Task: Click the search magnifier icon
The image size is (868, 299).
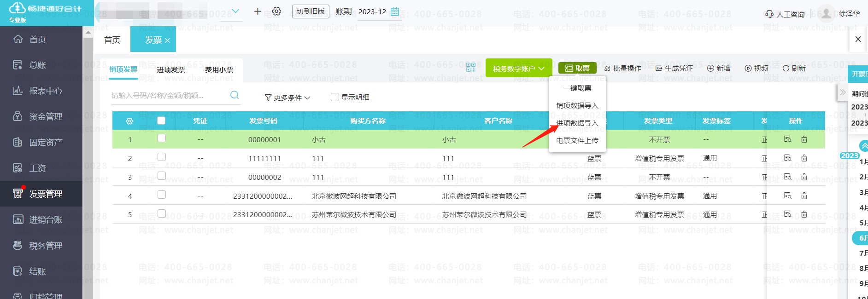Action: pos(235,95)
